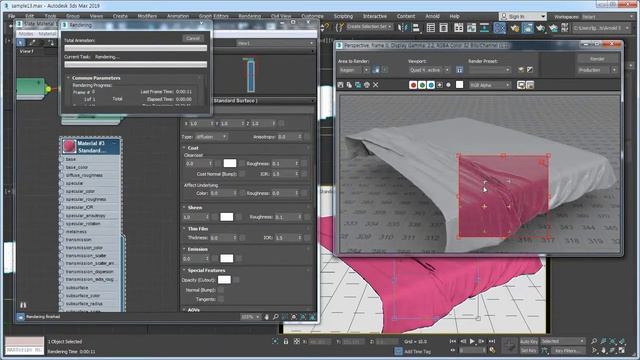
Task: Copy image icon in frame window
Action: (349, 85)
